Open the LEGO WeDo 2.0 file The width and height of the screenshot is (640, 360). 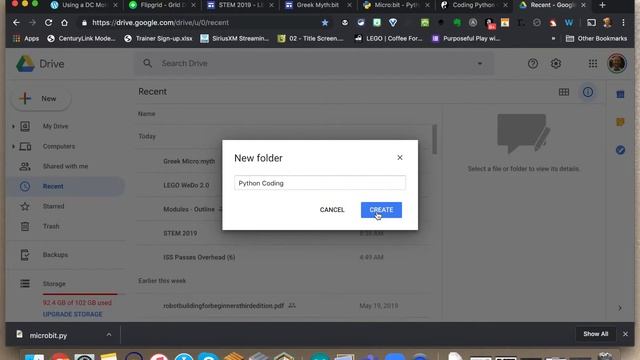[186, 185]
